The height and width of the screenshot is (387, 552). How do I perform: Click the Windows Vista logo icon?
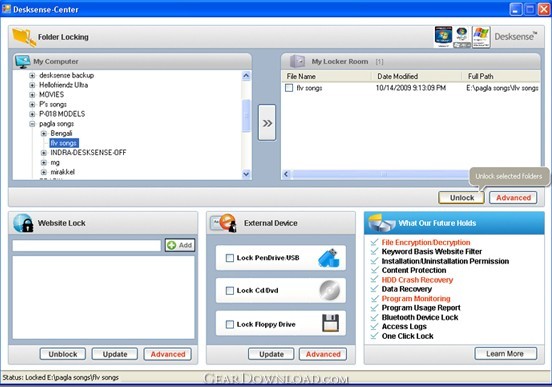462,37
